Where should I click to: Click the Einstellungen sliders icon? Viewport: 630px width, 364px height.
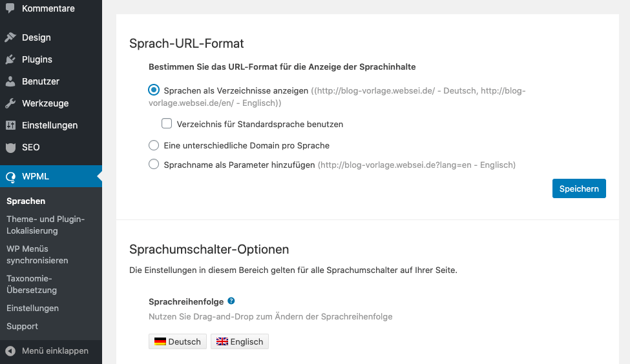click(x=10, y=125)
